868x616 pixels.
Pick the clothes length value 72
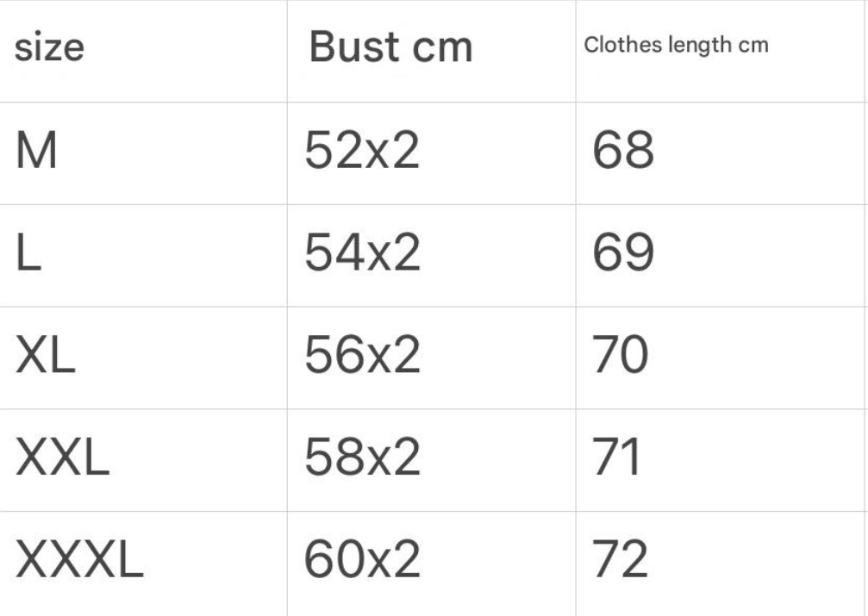pyautogui.click(x=621, y=562)
